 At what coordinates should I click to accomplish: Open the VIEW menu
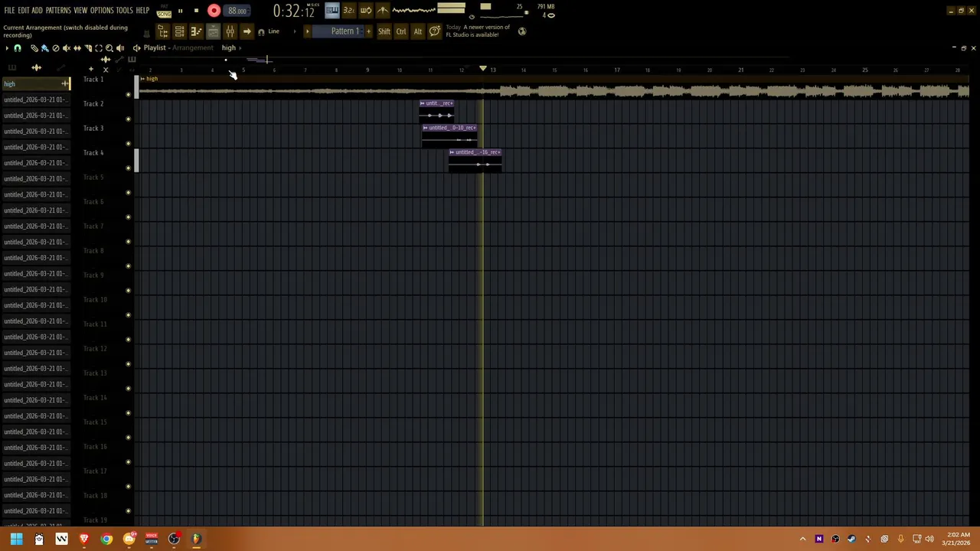click(x=80, y=11)
